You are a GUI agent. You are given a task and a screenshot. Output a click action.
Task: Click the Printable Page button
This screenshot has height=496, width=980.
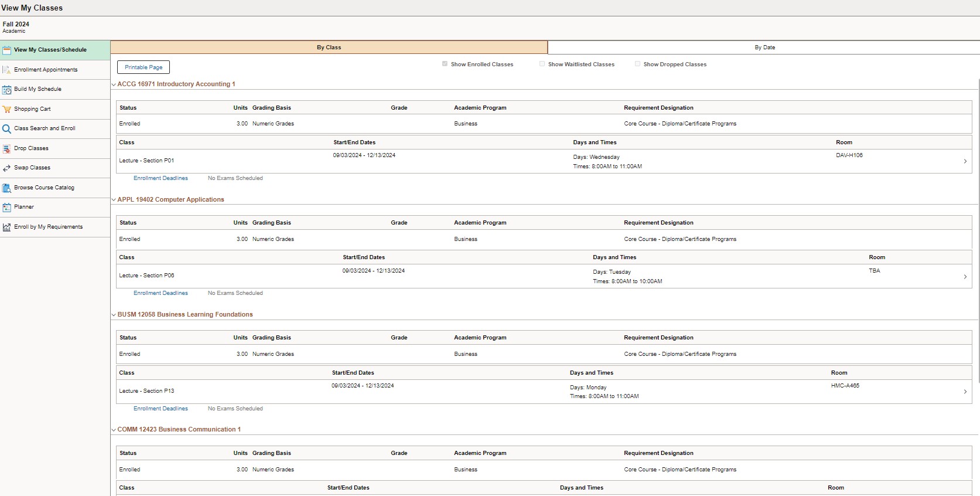(144, 67)
